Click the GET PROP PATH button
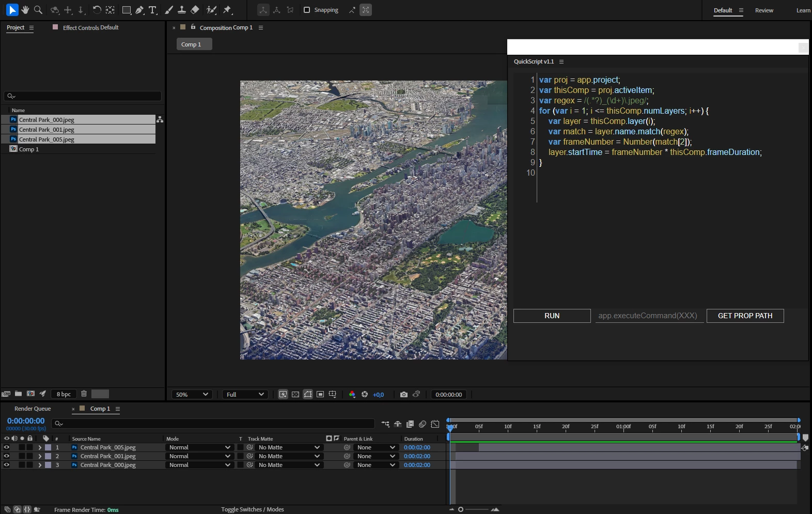The height and width of the screenshot is (514, 812). coord(745,316)
